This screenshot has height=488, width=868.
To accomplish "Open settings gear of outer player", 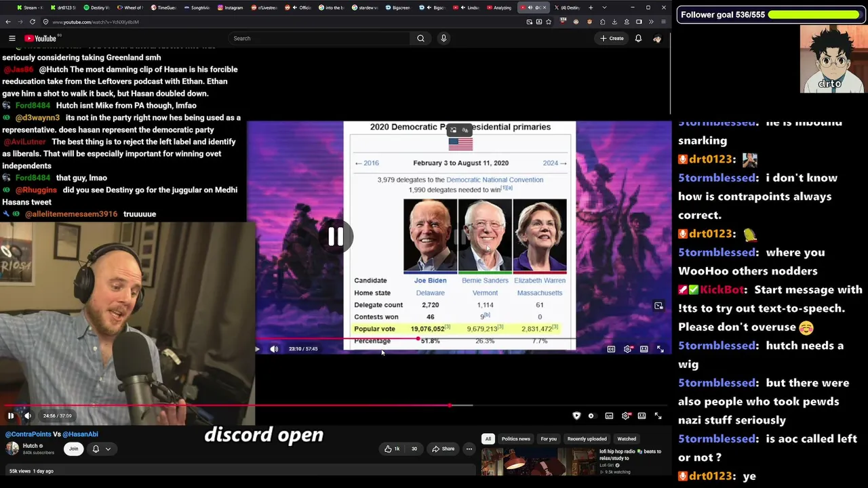I will (x=626, y=416).
